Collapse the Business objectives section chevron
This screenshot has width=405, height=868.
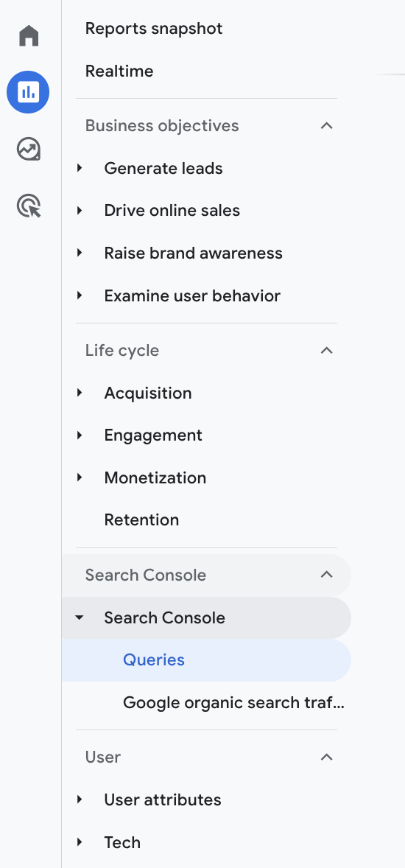click(326, 126)
